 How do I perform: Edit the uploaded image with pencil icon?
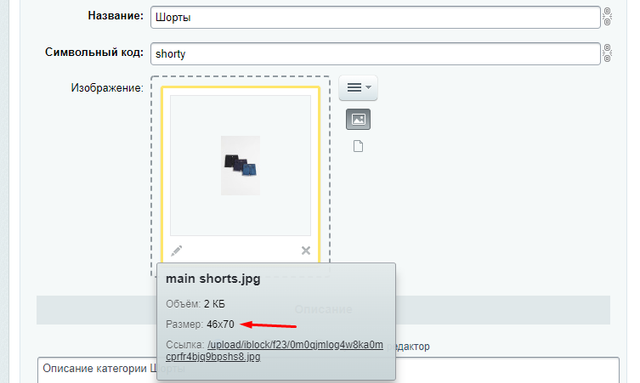(x=176, y=250)
